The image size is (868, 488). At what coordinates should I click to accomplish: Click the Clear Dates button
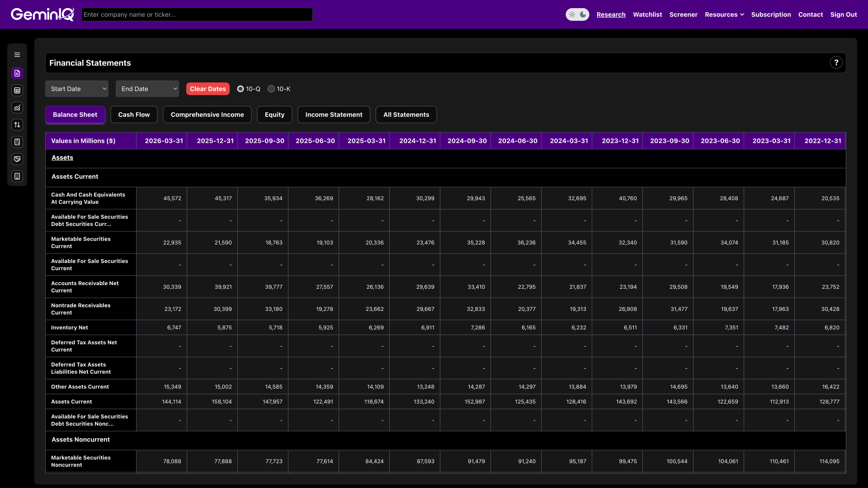208,89
